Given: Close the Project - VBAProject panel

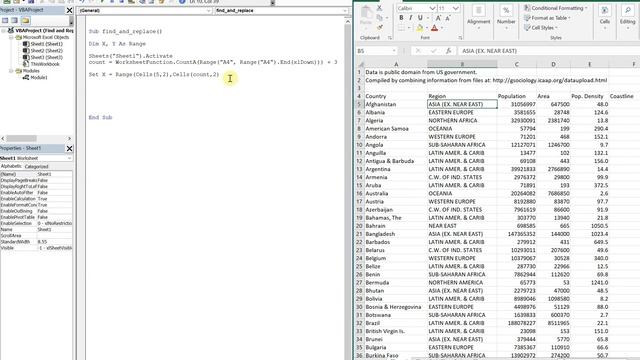Looking at the screenshot, I should point(69,10).
